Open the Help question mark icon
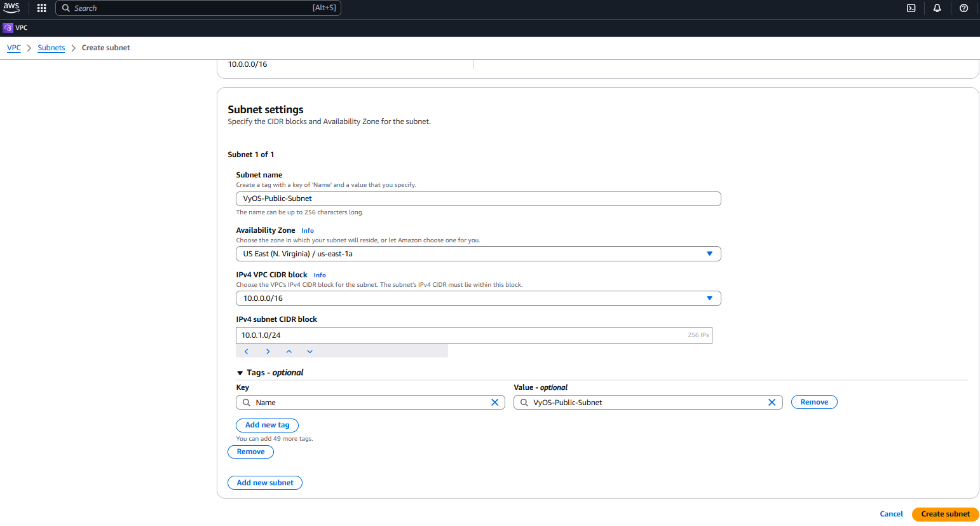980x526 pixels. coord(963,8)
